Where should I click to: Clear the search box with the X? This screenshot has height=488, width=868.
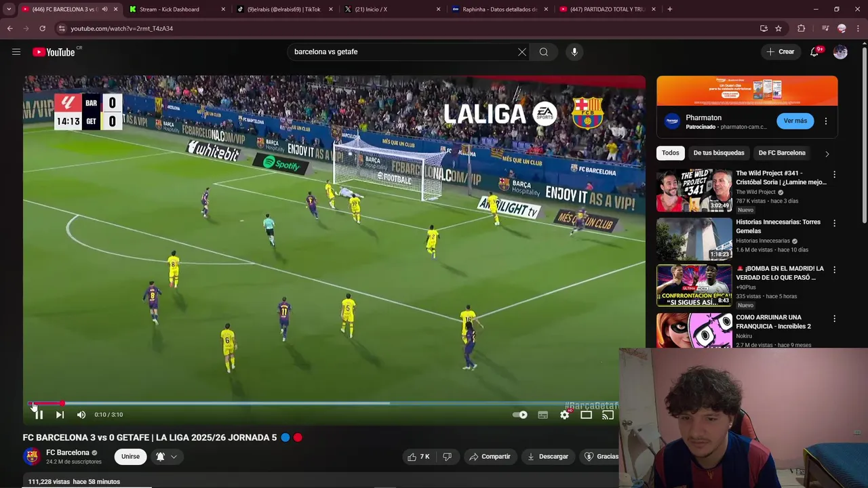[522, 52]
